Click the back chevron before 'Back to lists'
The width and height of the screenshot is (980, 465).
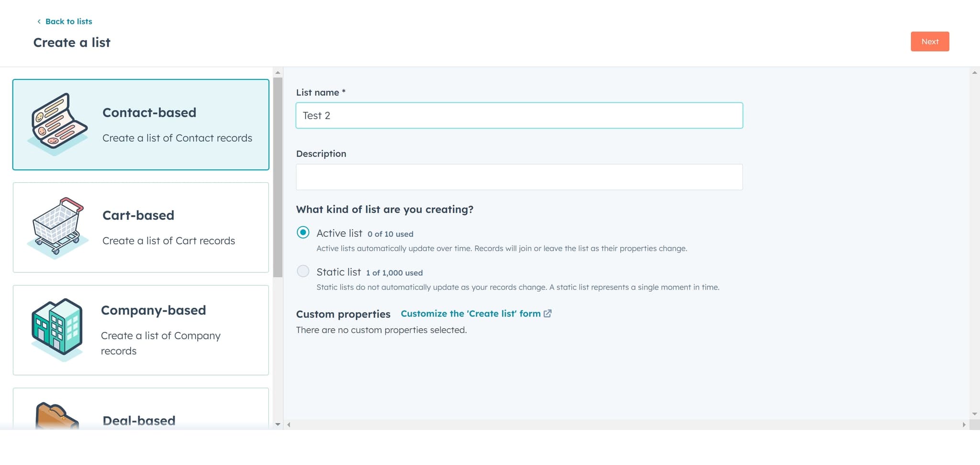pyautogui.click(x=38, y=21)
